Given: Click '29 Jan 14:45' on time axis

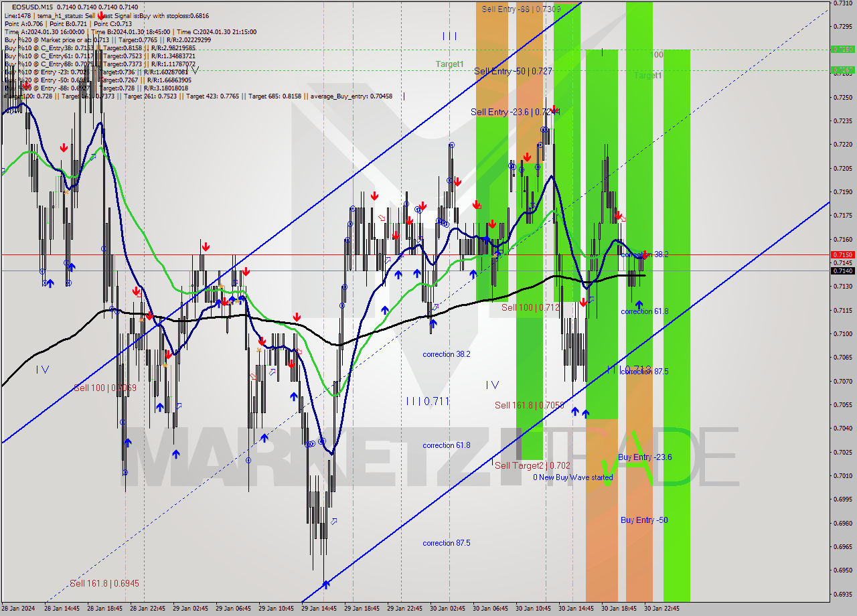Looking at the screenshot, I should (x=319, y=608).
